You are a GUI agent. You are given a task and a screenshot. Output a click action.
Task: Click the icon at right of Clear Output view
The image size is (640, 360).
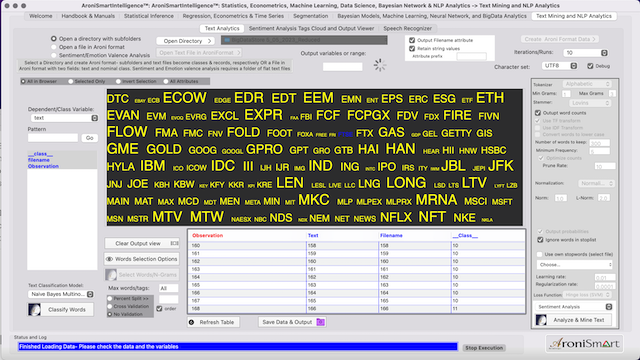[174, 243]
